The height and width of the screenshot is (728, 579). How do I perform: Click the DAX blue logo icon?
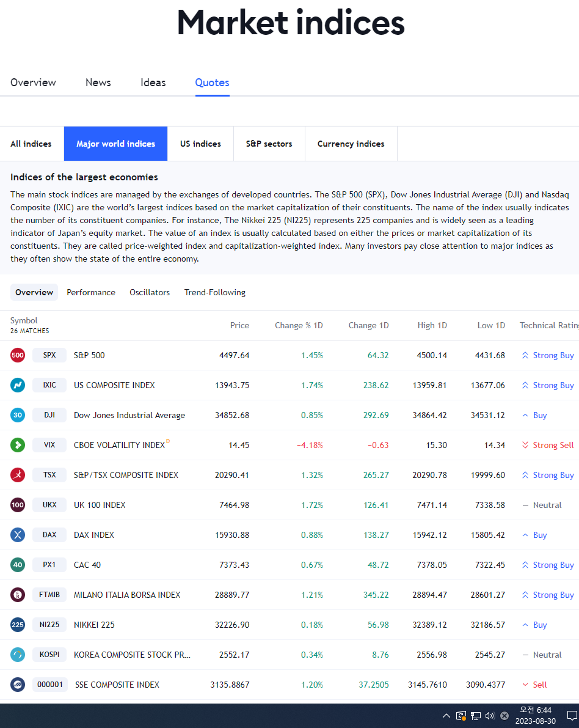(x=18, y=535)
